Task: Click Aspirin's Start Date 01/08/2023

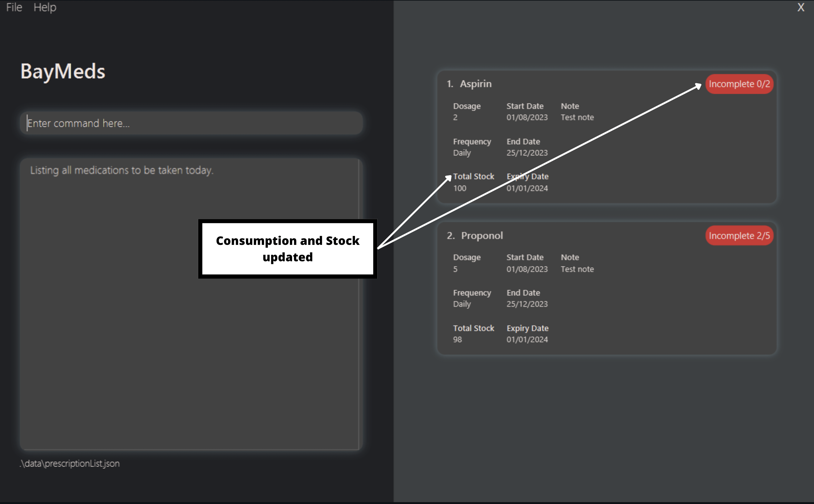Action: click(527, 117)
